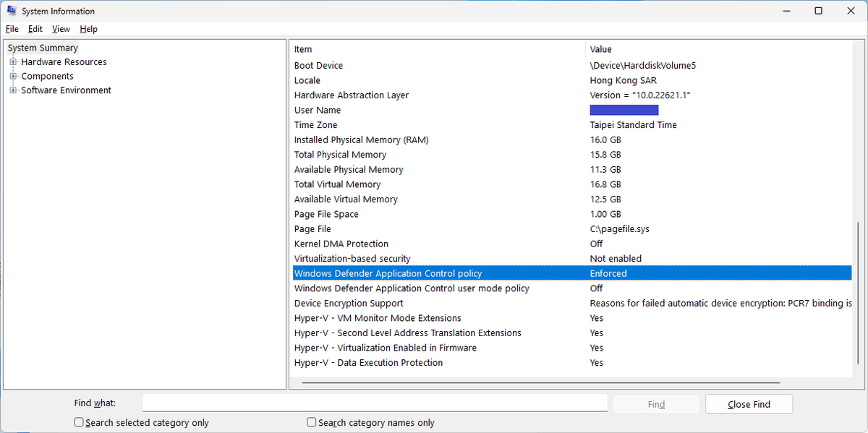The height and width of the screenshot is (433, 868).
Task: Click the highlighted Application Control policy row
Action: [571, 273]
